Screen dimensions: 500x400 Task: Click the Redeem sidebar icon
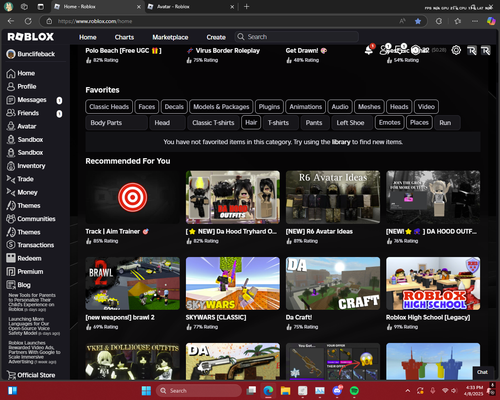[11, 258]
